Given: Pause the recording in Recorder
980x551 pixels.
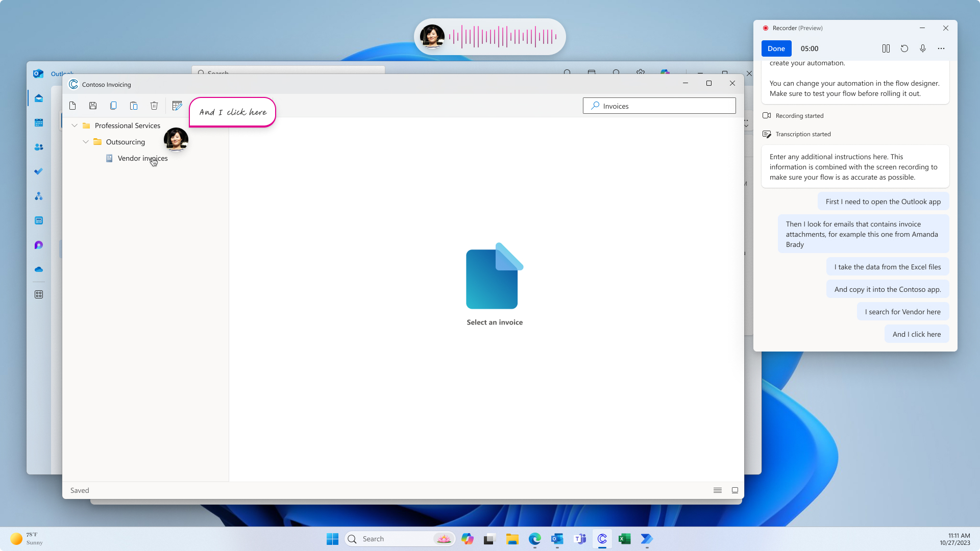Looking at the screenshot, I should point(886,48).
